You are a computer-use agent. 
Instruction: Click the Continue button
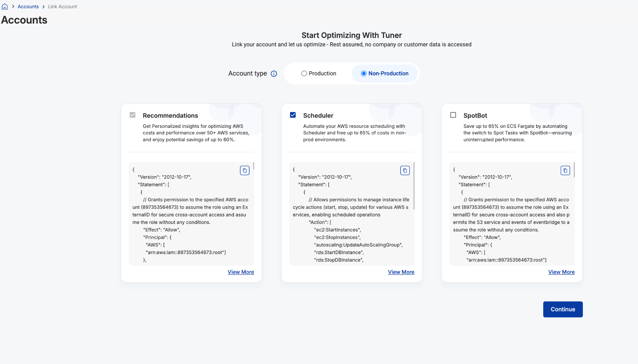[563, 309]
